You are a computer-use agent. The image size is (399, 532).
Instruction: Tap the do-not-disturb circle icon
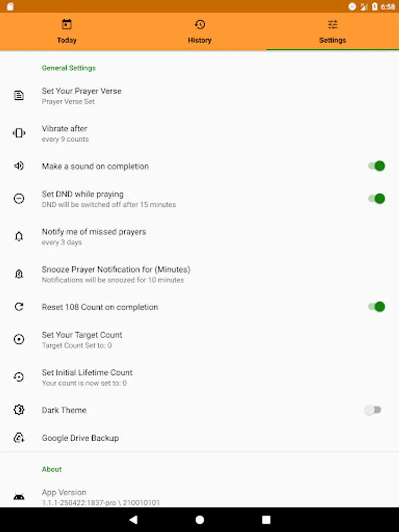pos(19,199)
